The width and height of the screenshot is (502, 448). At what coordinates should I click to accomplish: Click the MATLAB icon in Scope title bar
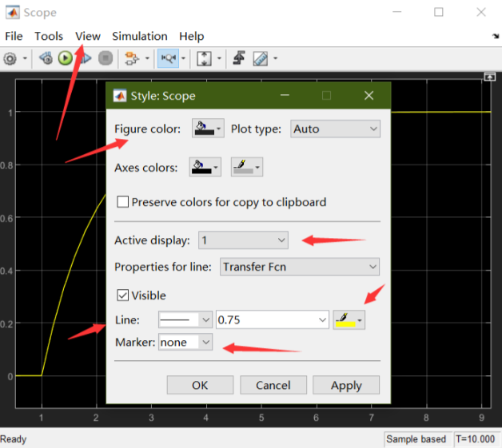13,12
